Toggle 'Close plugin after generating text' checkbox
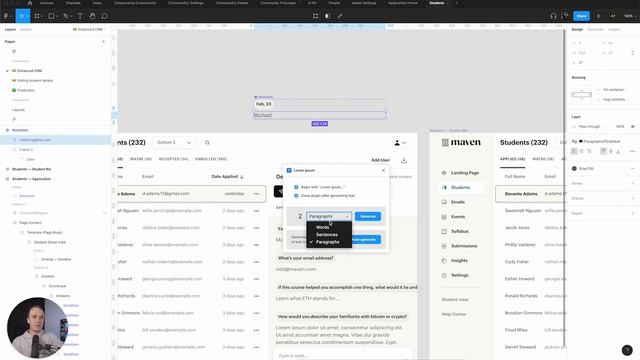Viewport: 640px width, 360px height. [296, 196]
